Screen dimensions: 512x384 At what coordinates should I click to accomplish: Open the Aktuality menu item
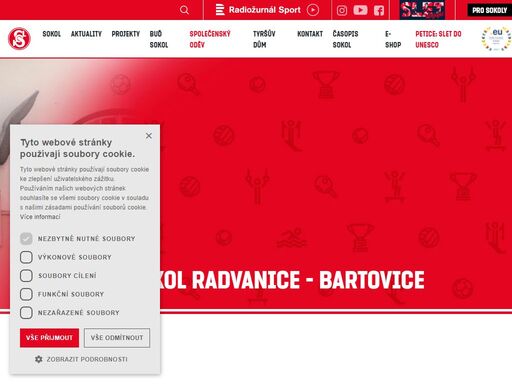[86, 34]
